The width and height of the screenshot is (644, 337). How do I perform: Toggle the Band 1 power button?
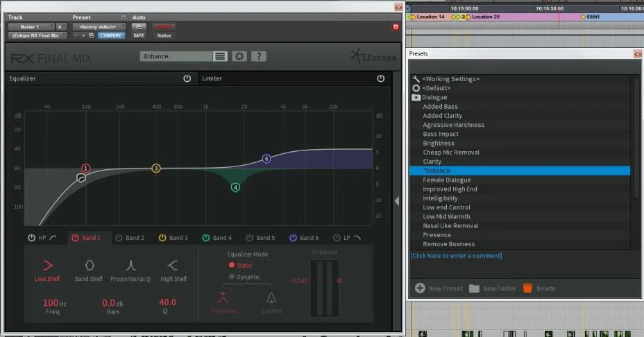coord(75,238)
